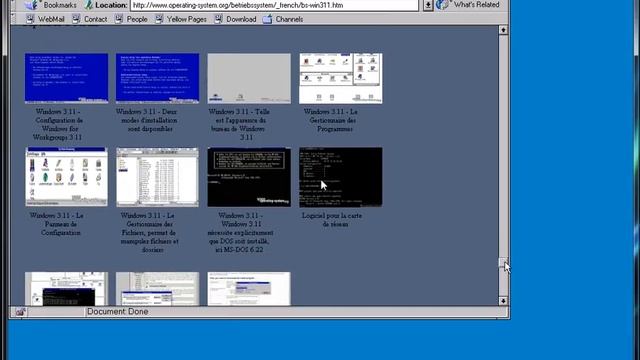Open thumbnail Le Gestionnaire des Programmes
The height and width of the screenshot is (360, 640).
click(x=341, y=78)
